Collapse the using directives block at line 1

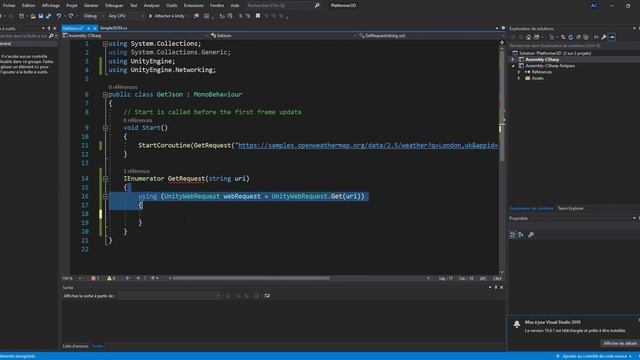click(x=105, y=44)
